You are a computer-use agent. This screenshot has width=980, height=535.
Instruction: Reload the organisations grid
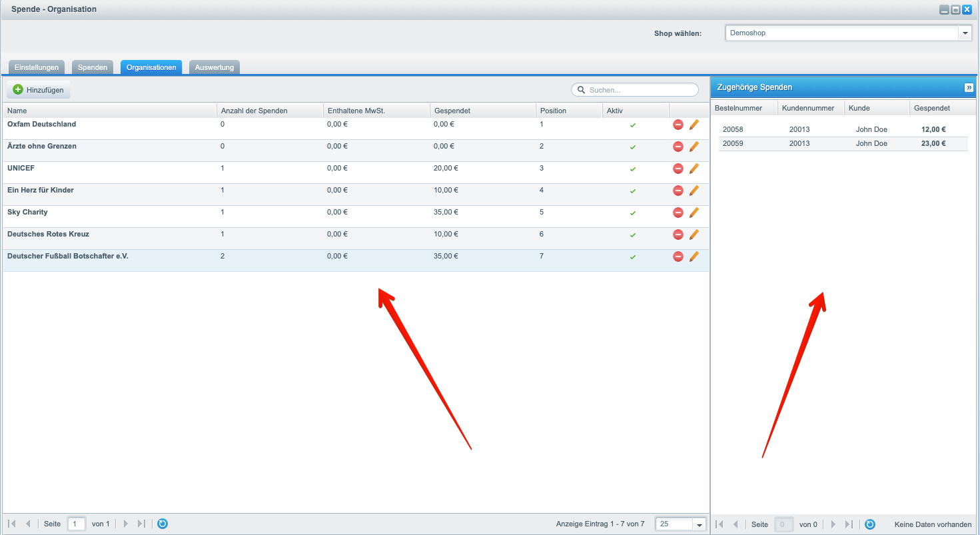pos(163,524)
